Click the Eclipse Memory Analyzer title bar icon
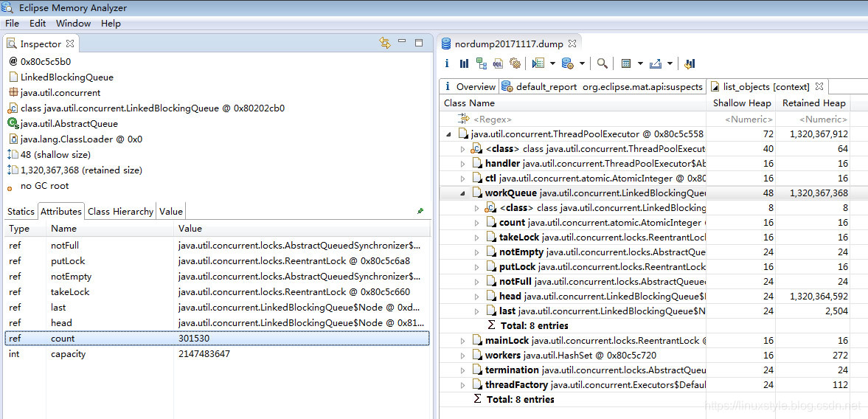The width and height of the screenshot is (868, 419). (x=8, y=8)
